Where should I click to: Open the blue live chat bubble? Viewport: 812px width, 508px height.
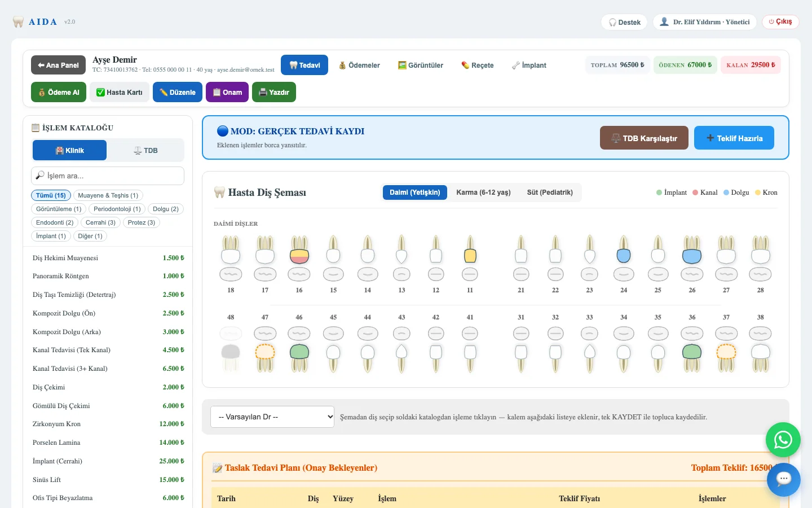pyautogui.click(x=784, y=480)
